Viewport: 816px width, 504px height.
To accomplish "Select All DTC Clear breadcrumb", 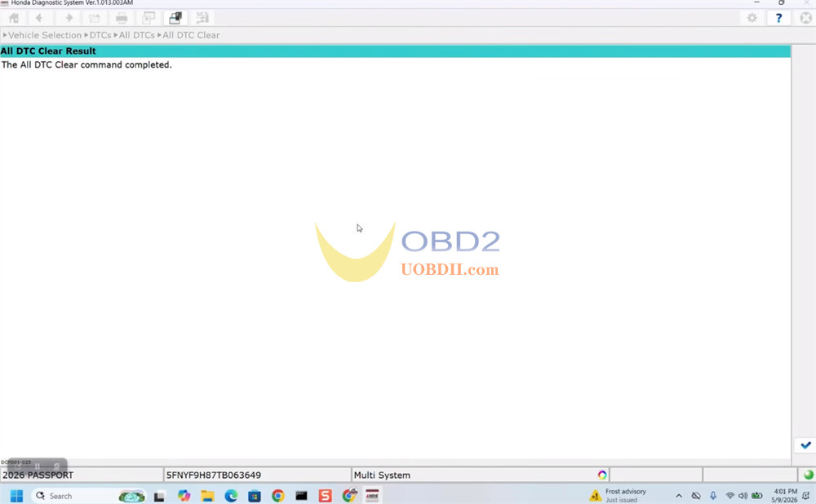I will coord(191,35).
